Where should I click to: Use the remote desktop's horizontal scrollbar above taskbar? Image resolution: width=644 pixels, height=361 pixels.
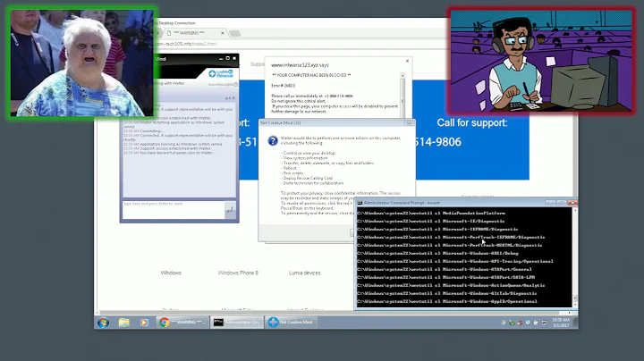(x=335, y=313)
